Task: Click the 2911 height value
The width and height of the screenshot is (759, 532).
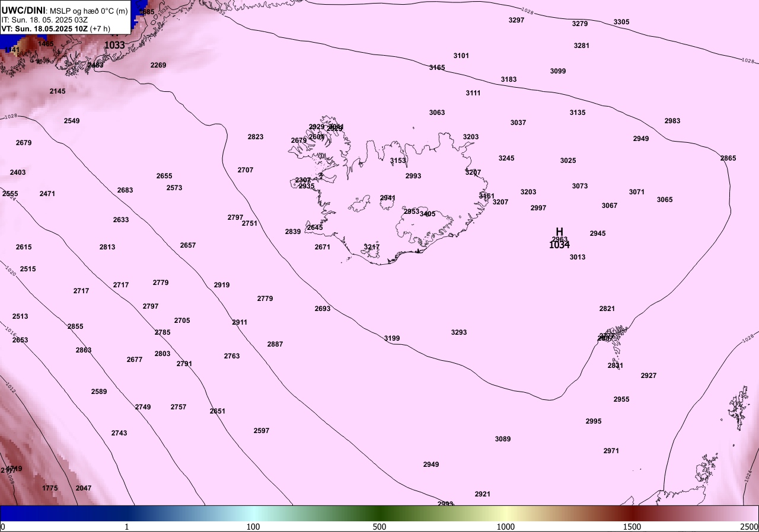Action: [x=240, y=322]
